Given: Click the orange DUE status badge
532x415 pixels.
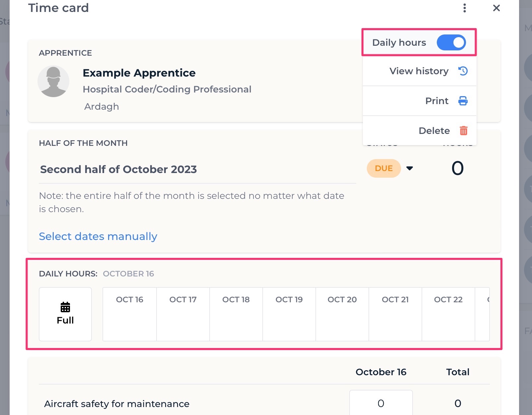Looking at the screenshot, I should (384, 168).
